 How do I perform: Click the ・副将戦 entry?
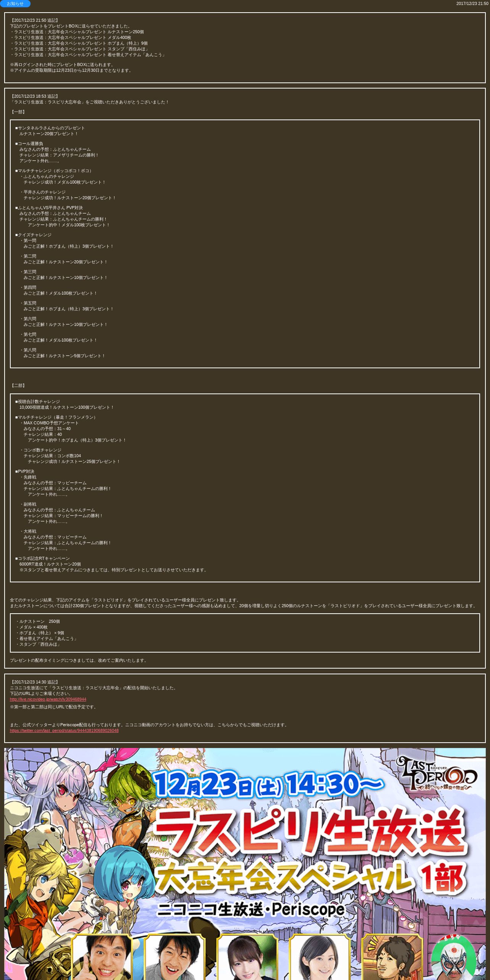click(x=28, y=504)
